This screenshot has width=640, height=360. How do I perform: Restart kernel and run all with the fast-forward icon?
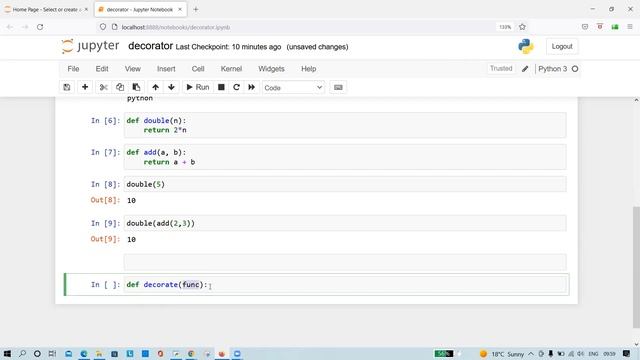tap(251, 87)
